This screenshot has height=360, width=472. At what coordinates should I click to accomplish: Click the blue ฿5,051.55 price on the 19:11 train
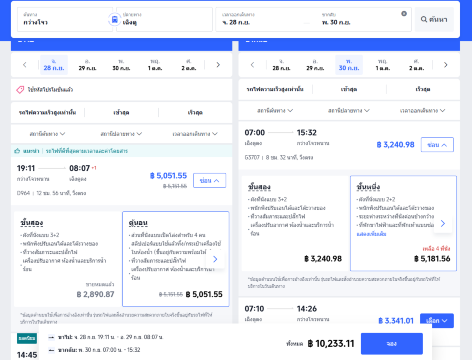pyautogui.click(x=168, y=176)
